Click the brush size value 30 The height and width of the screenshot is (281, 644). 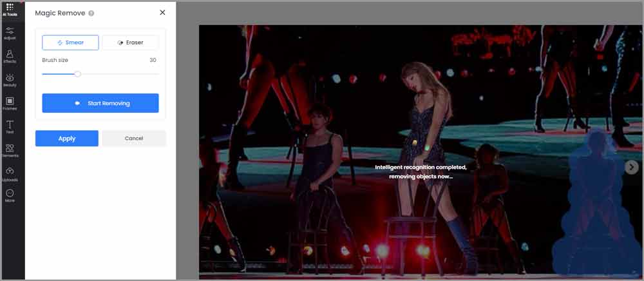tap(153, 60)
